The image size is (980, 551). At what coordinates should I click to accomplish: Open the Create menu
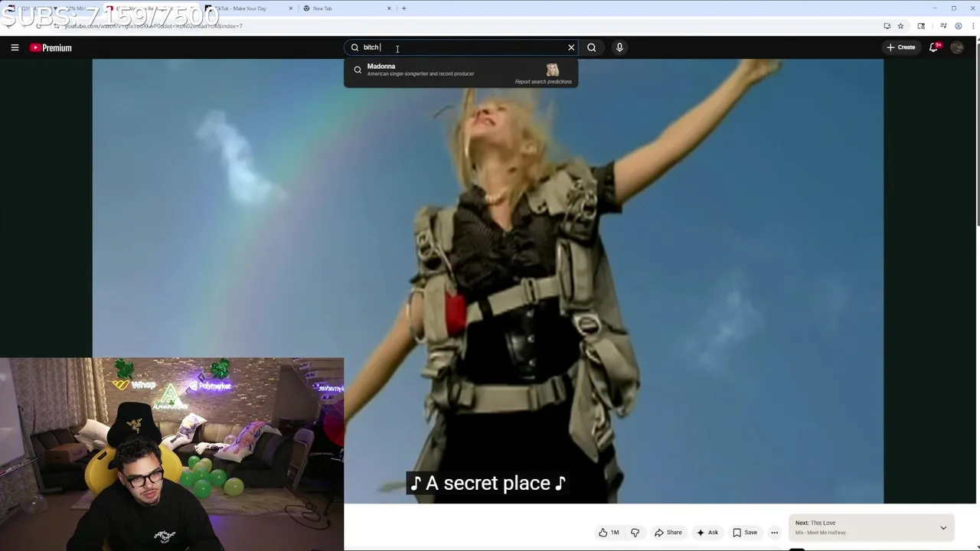[901, 47]
